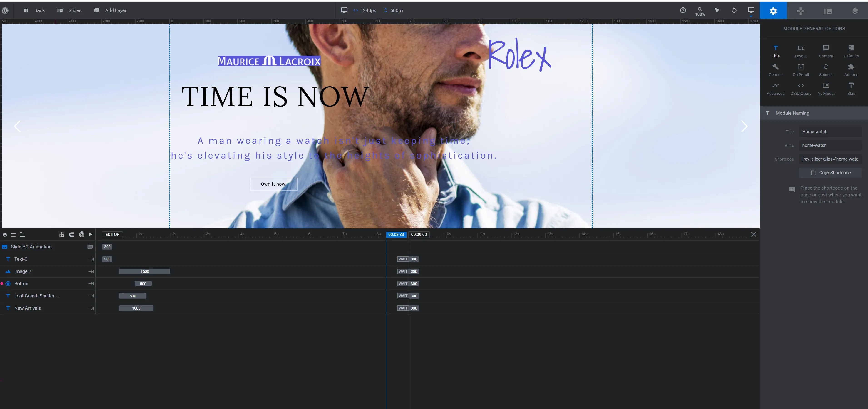Click the Add Layer button
Viewport: 868px width, 409px height.
tap(111, 10)
